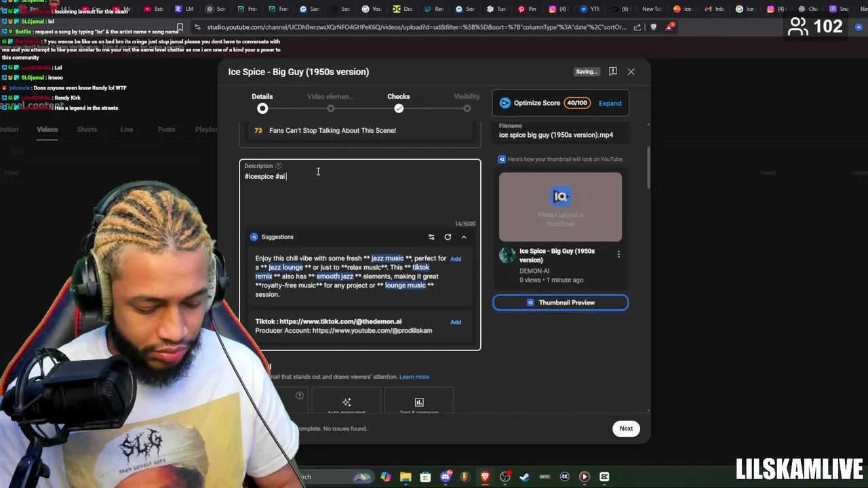
Task: Add the jazz music description suggestion
Action: (x=456, y=258)
